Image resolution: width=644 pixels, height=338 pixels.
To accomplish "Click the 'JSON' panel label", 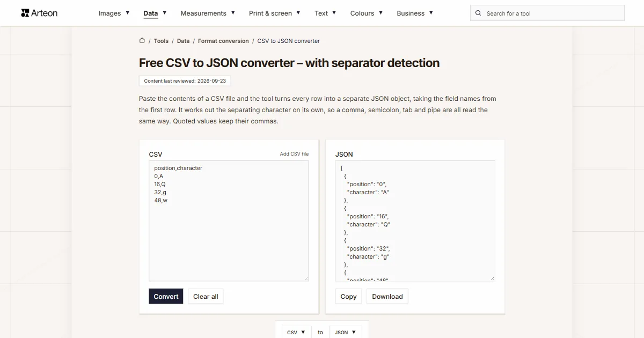I will point(344,154).
